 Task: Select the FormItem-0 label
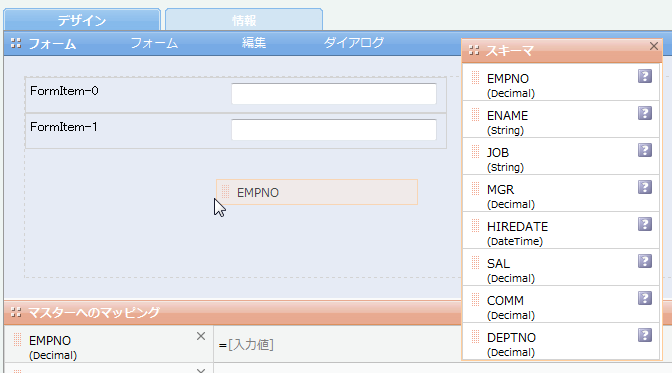[x=64, y=91]
